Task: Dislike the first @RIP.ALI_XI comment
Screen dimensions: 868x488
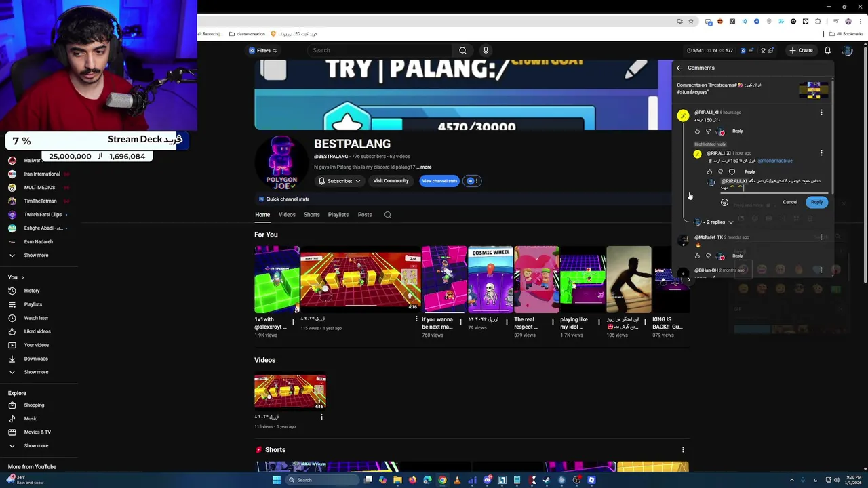Action: click(x=709, y=131)
